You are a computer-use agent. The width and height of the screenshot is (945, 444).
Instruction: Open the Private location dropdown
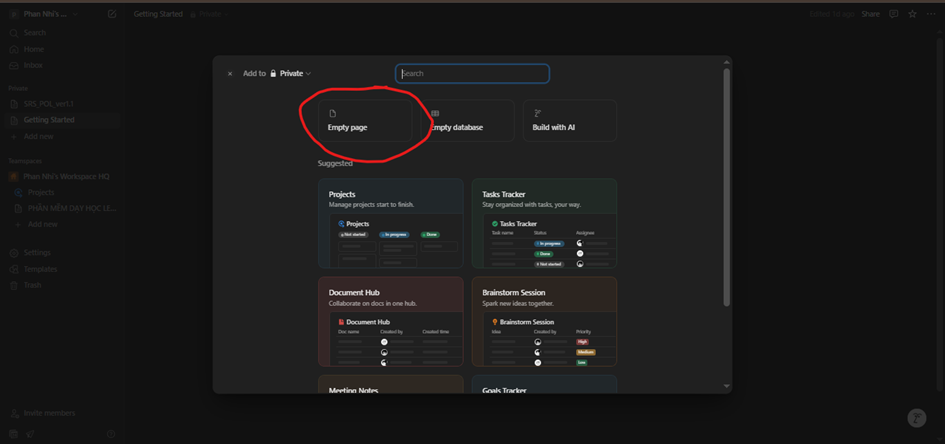(291, 74)
